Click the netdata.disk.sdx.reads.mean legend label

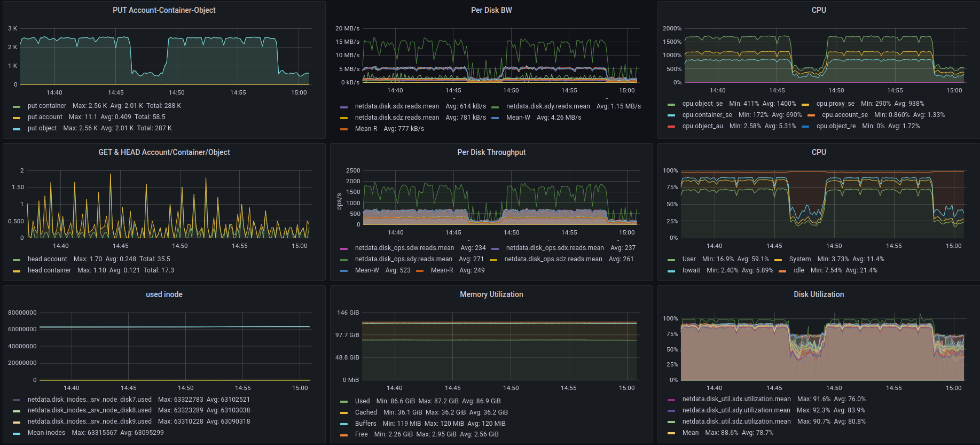397,106
